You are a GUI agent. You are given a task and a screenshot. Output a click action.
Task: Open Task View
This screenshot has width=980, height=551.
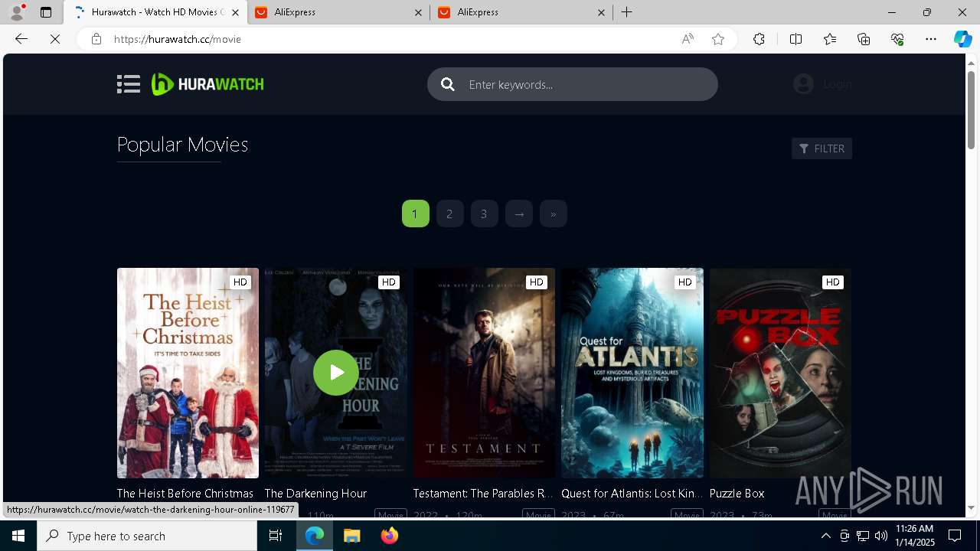coord(276,536)
